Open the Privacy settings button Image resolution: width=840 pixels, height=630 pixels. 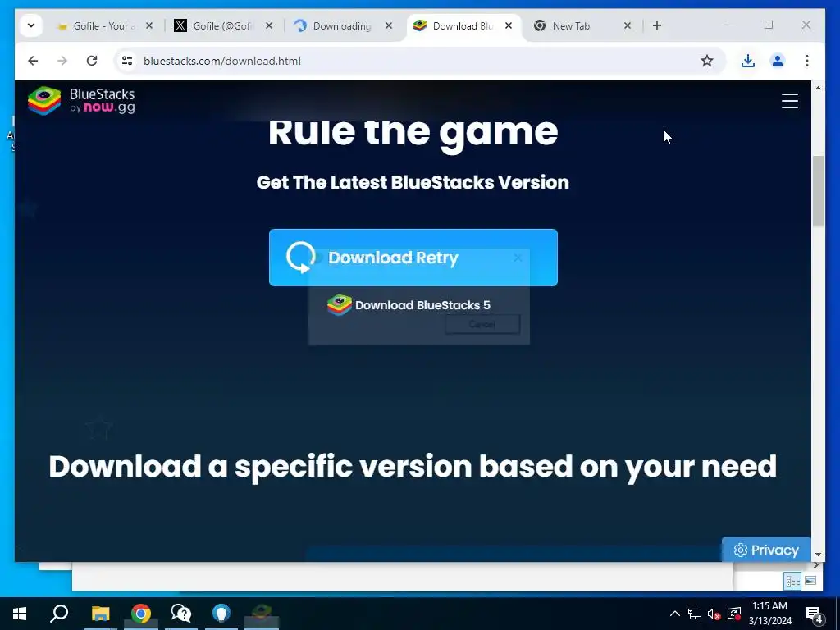click(766, 550)
